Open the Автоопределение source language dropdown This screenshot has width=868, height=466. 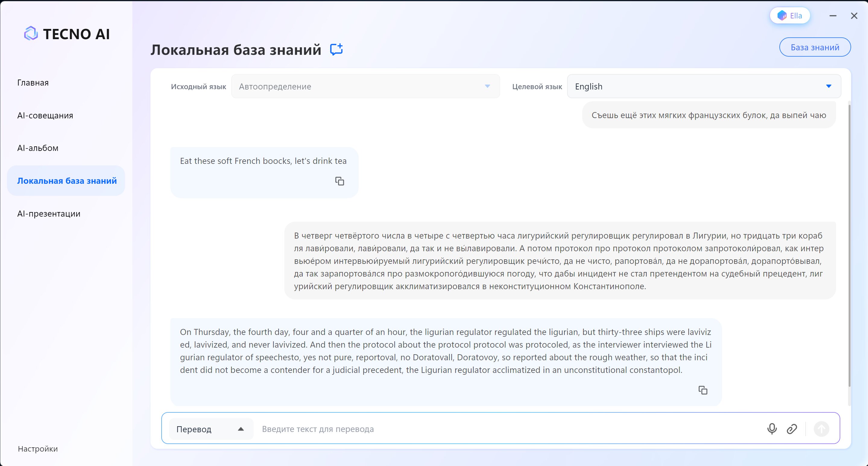pos(365,86)
